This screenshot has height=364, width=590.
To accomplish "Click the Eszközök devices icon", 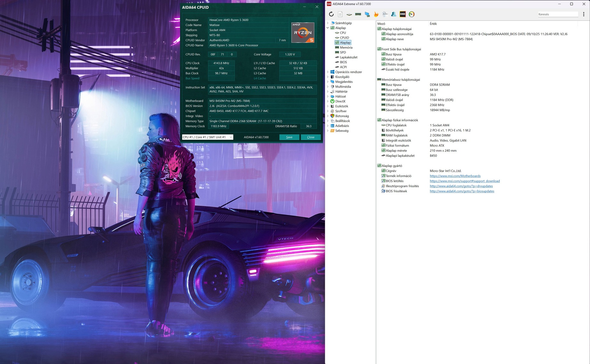I will pos(332,106).
